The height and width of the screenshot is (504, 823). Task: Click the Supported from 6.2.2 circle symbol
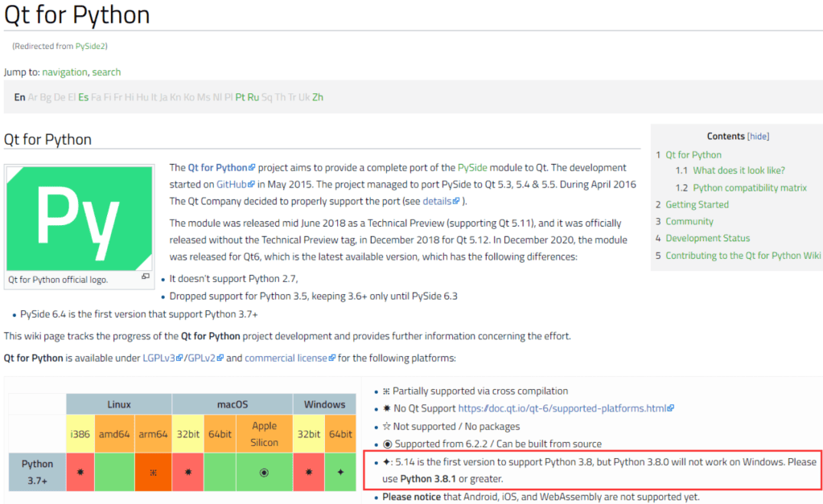387,445
